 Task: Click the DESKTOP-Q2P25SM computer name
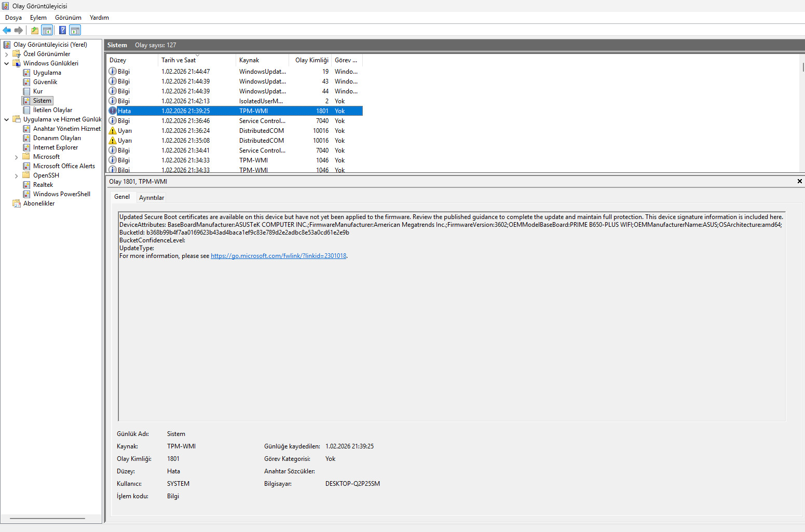pyautogui.click(x=352, y=484)
